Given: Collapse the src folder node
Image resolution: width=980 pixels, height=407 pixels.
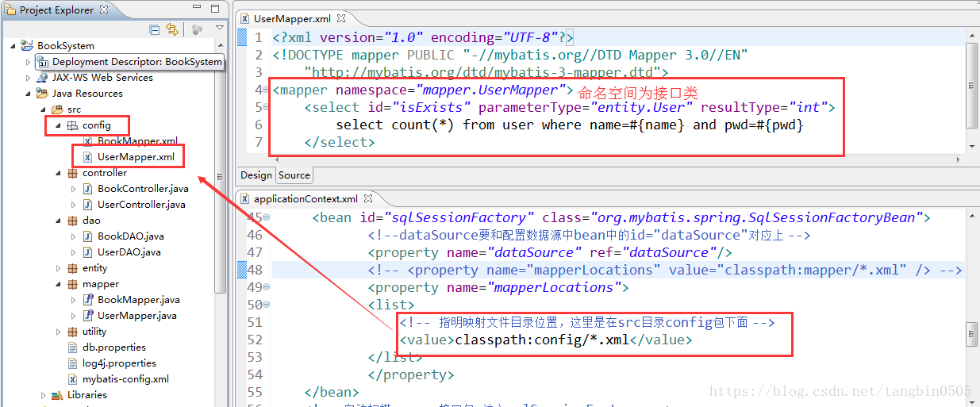Looking at the screenshot, I should pos(44,109).
